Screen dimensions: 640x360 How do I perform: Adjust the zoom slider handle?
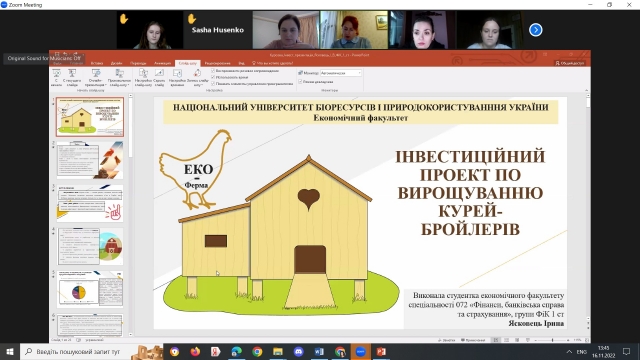click(x=552, y=340)
